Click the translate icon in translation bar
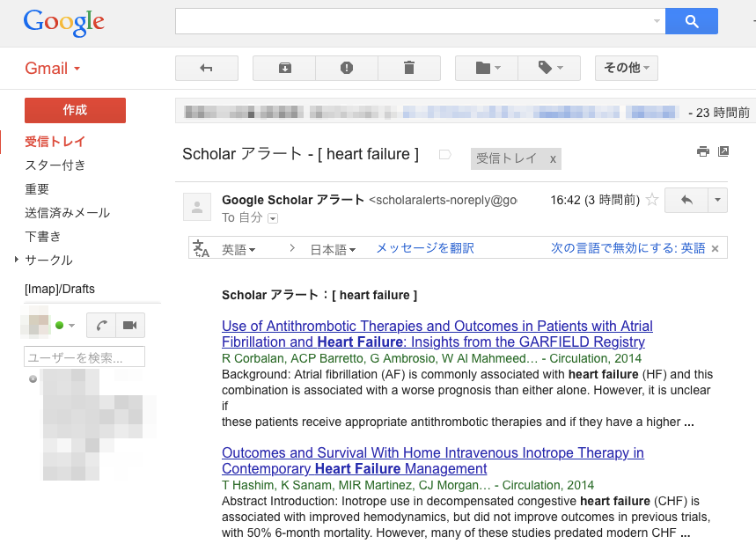This screenshot has width=756, height=551. coord(201,249)
